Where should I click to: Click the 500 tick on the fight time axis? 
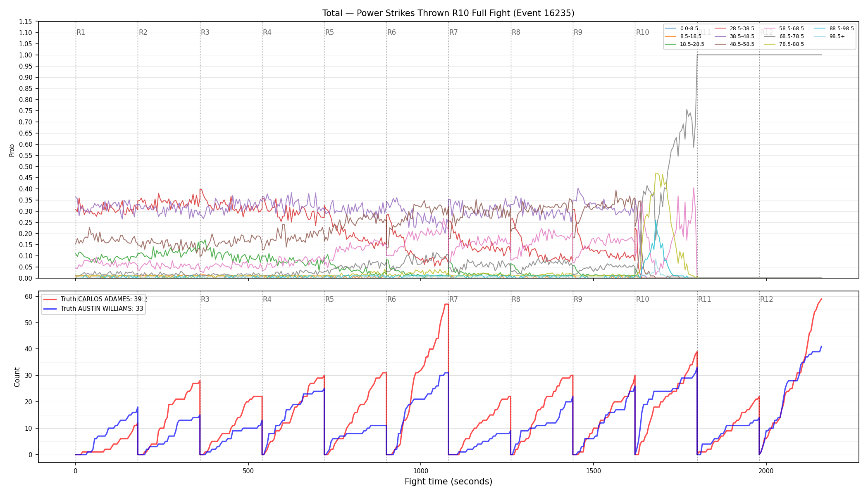point(248,471)
